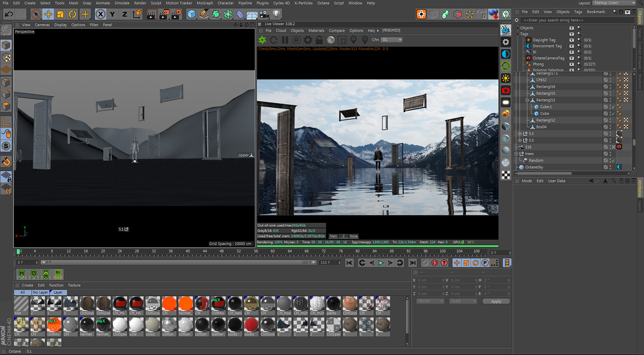644x355 pixels.
Task: Add a Cube primitive from toolbar
Action: [192, 14]
